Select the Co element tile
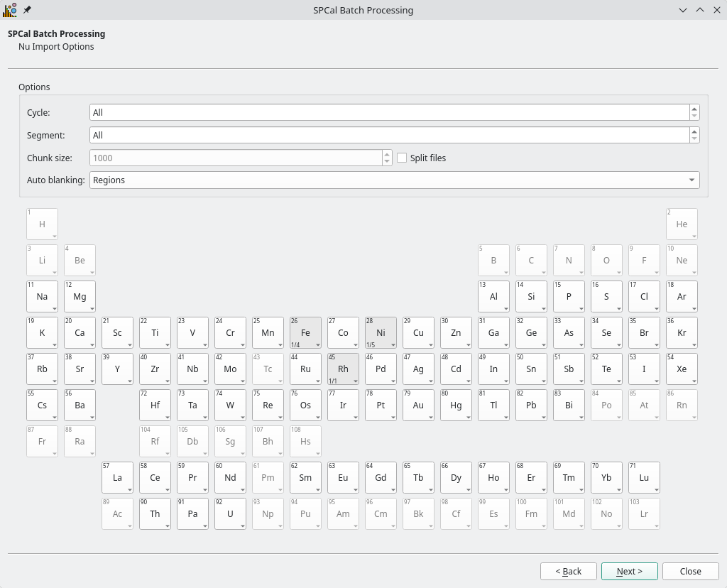The width and height of the screenshot is (727, 588). (343, 332)
